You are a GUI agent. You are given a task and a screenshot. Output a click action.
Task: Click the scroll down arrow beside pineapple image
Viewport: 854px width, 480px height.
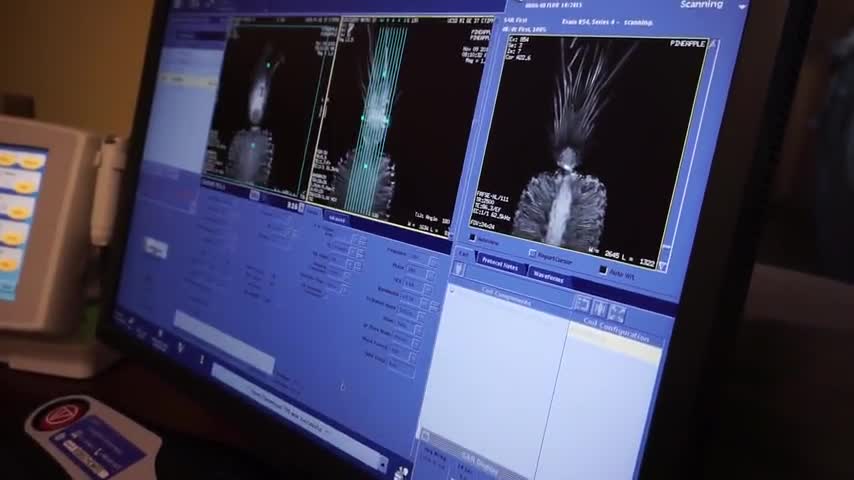click(663, 266)
